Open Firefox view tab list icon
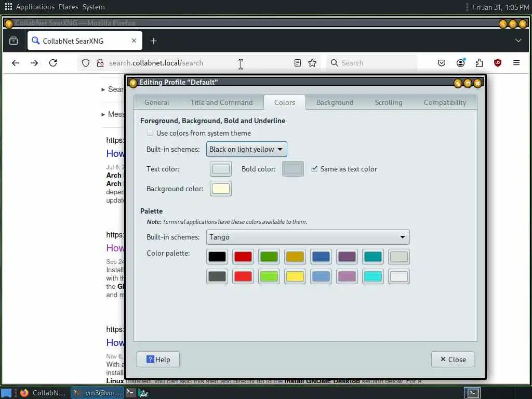 [14, 41]
